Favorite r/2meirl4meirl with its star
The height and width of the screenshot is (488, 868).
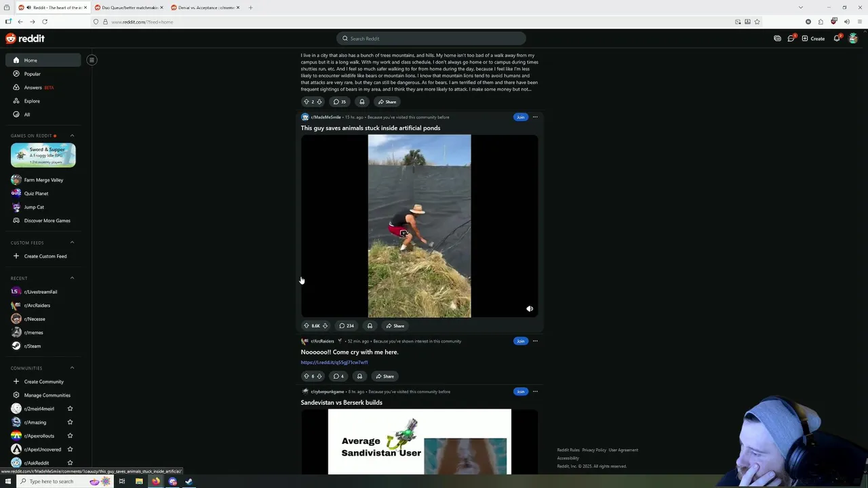point(70,409)
